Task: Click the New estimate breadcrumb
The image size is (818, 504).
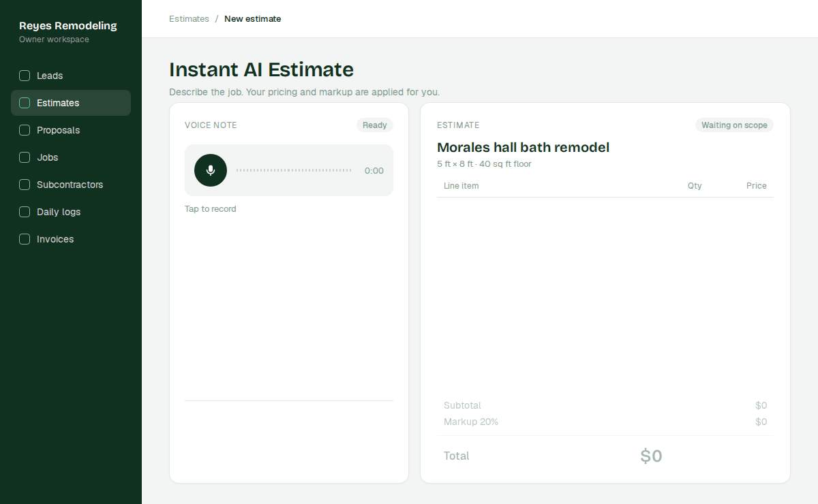Action: coord(253,19)
